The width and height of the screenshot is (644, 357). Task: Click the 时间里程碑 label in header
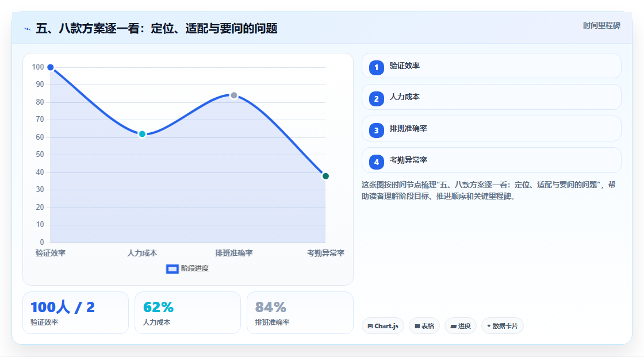tap(601, 25)
